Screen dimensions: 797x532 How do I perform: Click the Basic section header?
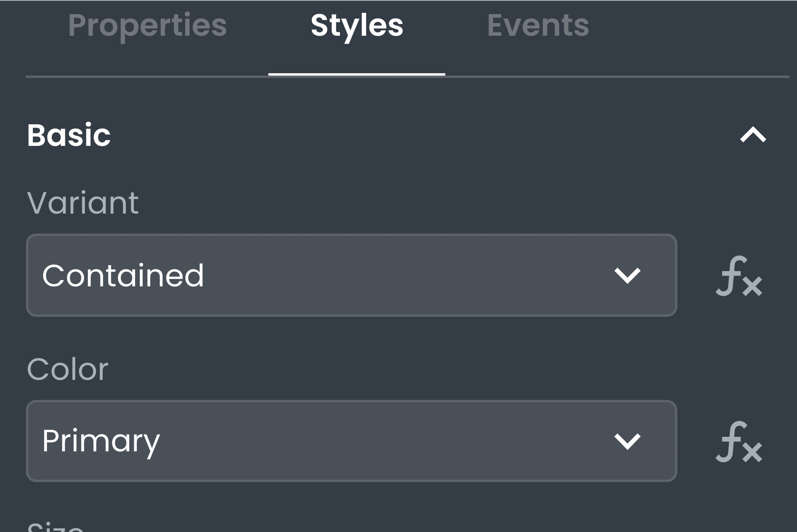point(69,135)
